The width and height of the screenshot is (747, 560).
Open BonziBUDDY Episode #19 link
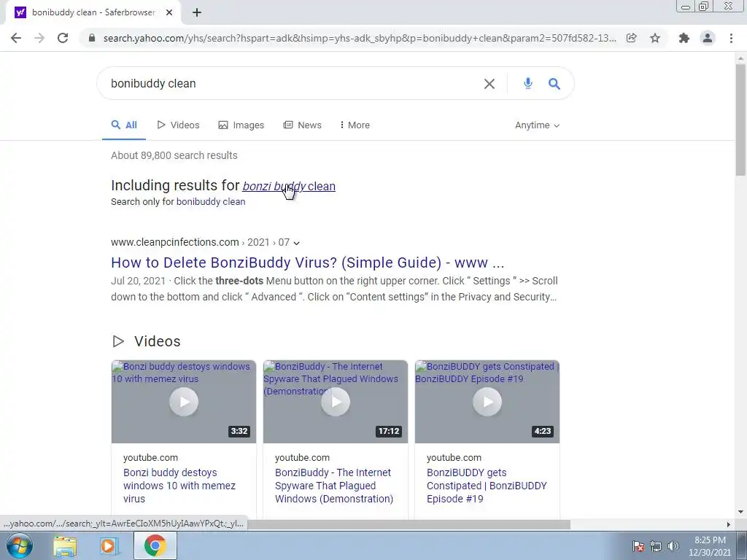487,486
